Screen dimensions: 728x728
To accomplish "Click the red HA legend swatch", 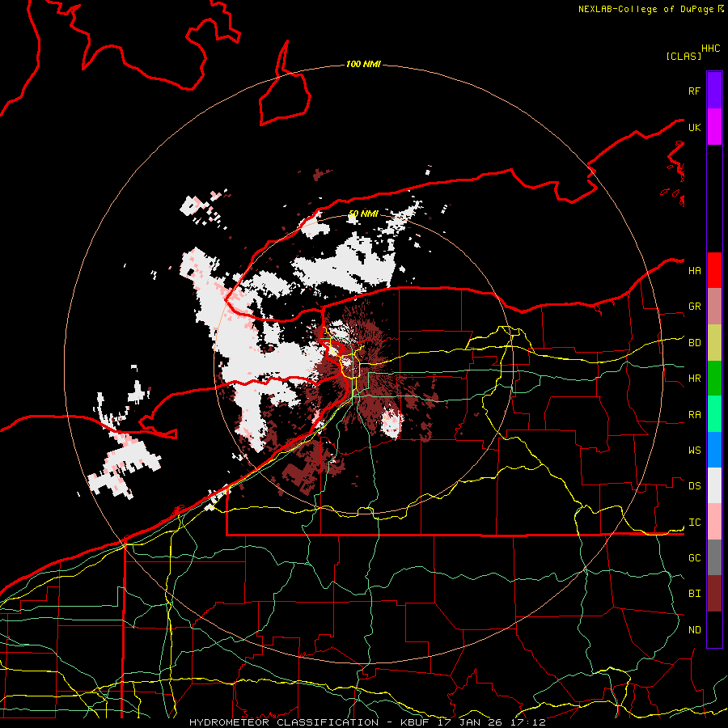I will (x=714, y=270).
